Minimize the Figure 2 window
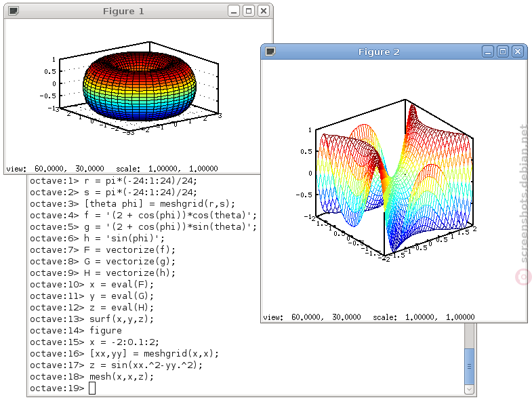This screenshot has height=402, width=532. [488, 52]
